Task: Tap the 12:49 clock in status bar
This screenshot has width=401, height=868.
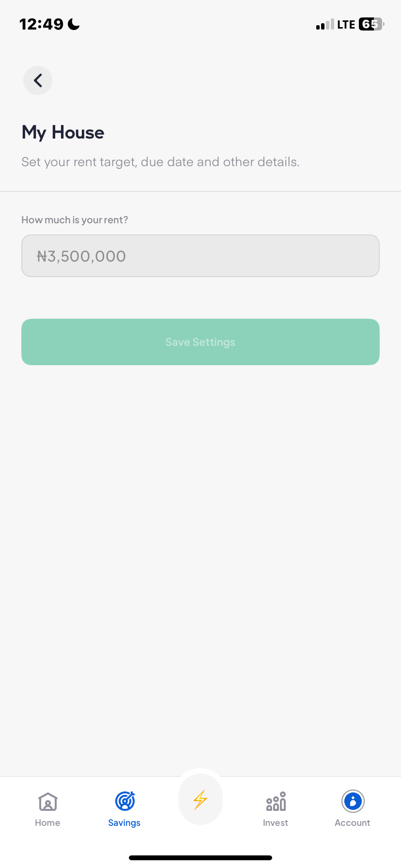Action: [x=41, y=24]
